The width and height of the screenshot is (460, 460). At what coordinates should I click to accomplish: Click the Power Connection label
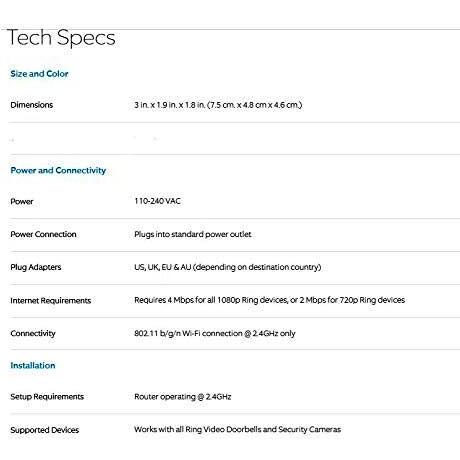(43, 234)
